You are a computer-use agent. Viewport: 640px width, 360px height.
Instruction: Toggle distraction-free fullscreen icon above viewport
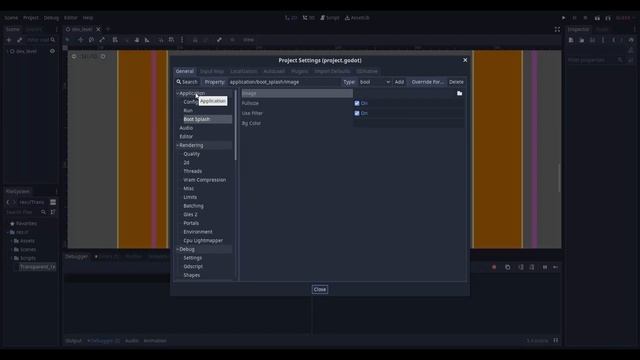pos(557,29)
